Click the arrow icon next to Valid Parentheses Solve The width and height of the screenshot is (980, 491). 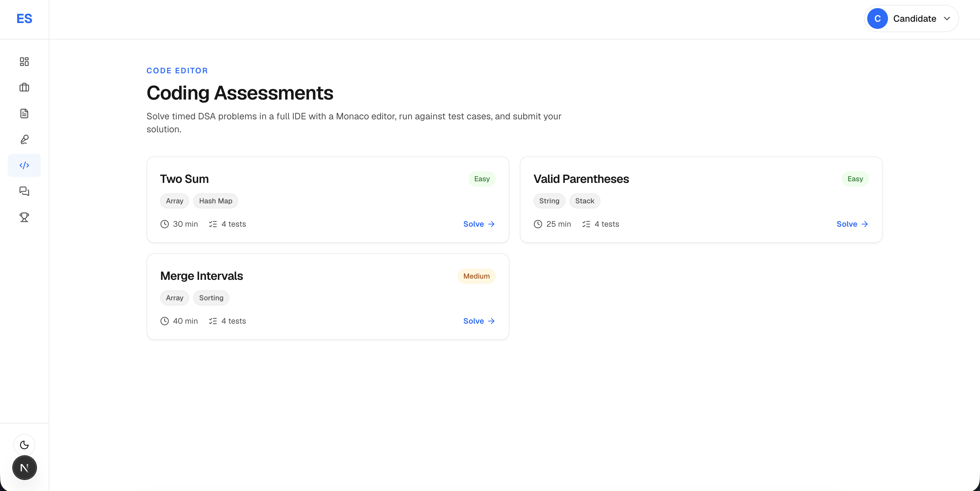tap(865, 224)
